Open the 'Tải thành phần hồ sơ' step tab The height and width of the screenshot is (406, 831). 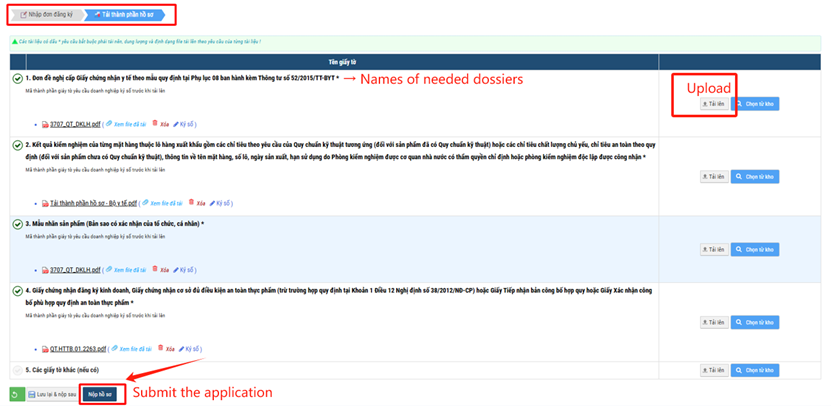(x=125, y=15)
